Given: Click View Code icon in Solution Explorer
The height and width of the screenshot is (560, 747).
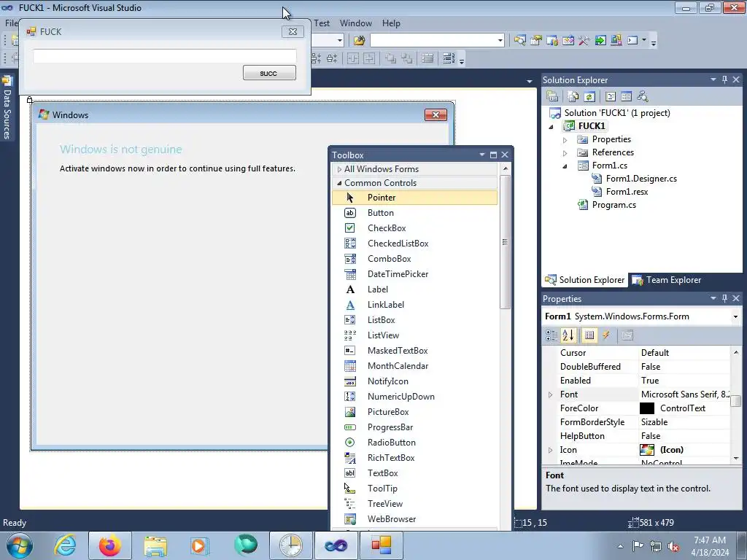Looking at the screenshot, I should [611, 97].
